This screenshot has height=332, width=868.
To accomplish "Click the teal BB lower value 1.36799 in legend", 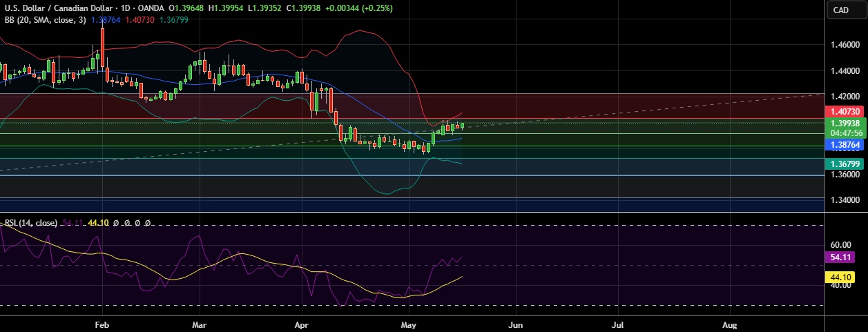I will pyautogui.click(x=174, y=20).
